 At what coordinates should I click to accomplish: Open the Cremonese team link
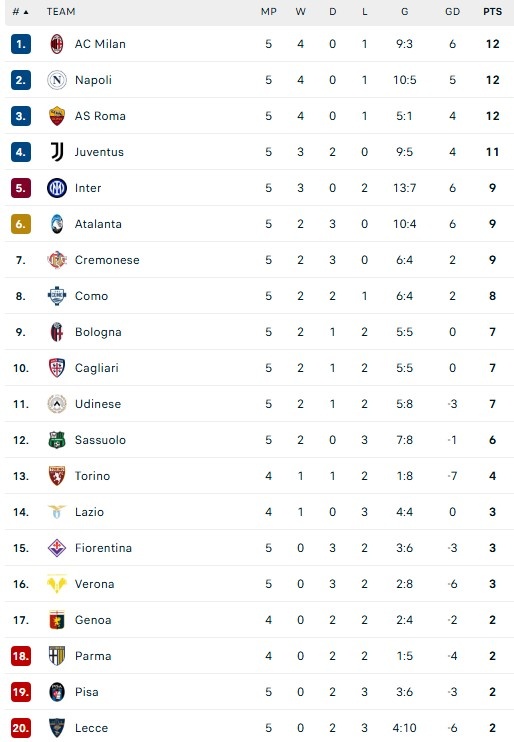point(107,260)
